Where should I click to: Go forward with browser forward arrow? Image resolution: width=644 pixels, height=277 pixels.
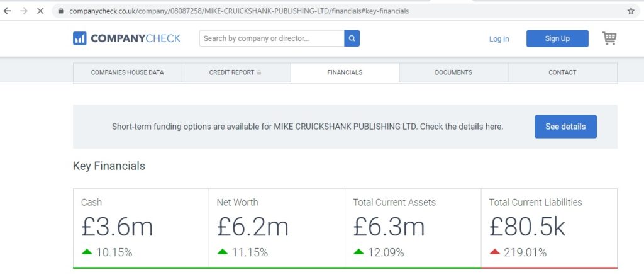coord(24,11)
